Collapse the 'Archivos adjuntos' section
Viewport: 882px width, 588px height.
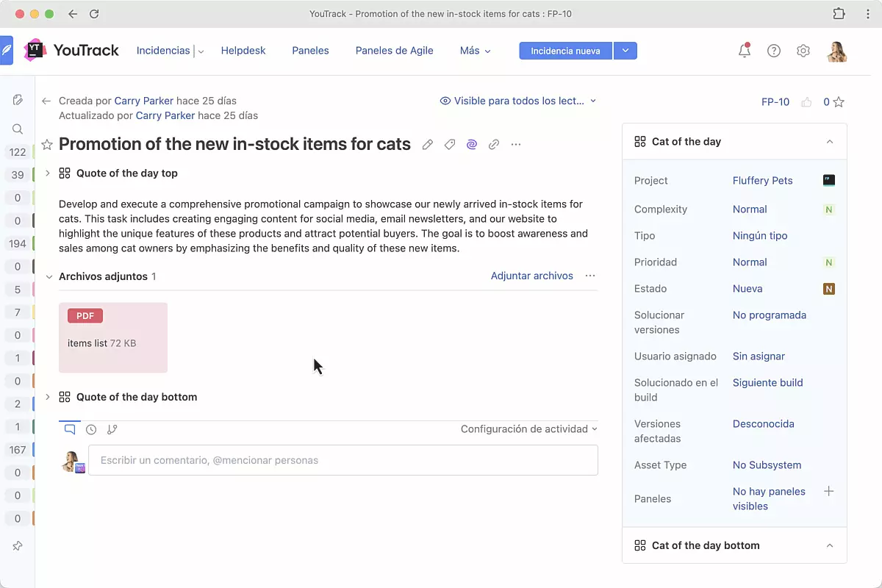[49, 277]
